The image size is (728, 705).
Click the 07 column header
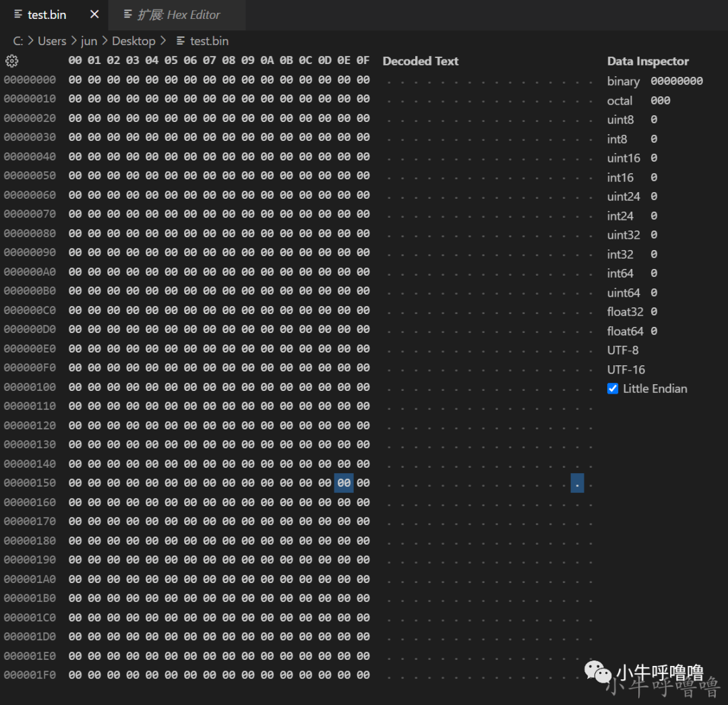[210, 61]
